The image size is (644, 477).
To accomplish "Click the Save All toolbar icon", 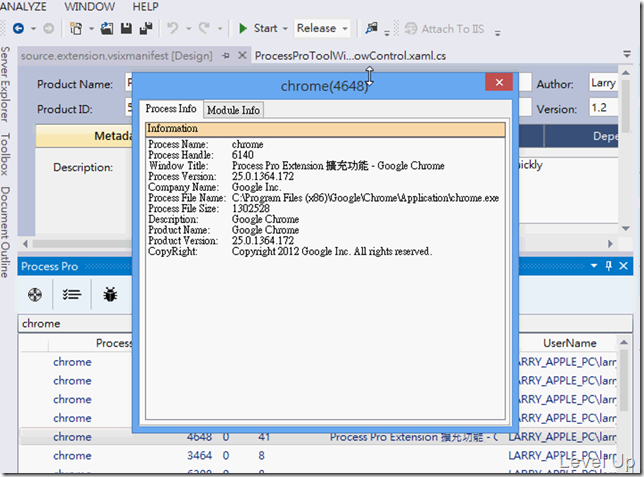I will (x=146, y=28).
